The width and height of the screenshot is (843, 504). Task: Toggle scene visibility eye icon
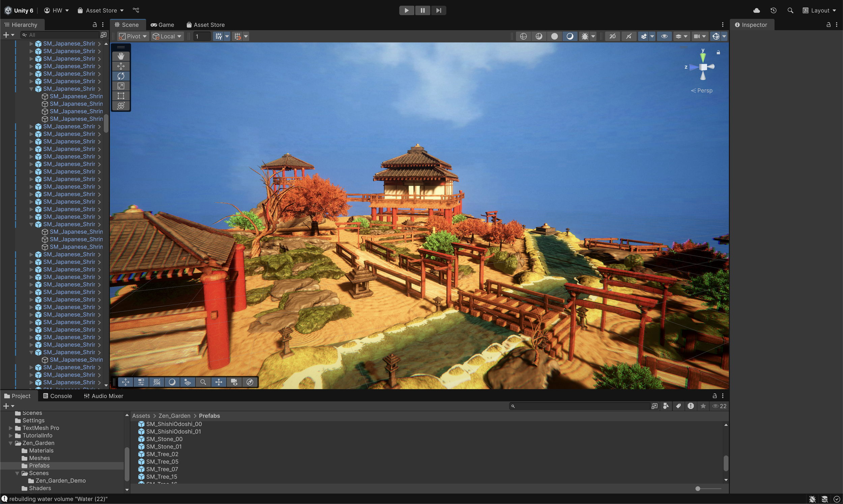coord(664,36)
